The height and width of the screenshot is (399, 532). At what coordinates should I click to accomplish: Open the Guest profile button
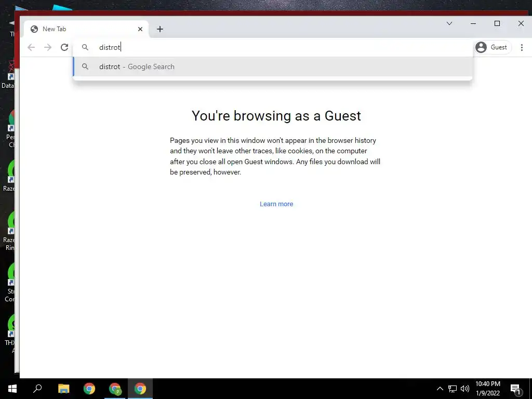tap(493, 47)
